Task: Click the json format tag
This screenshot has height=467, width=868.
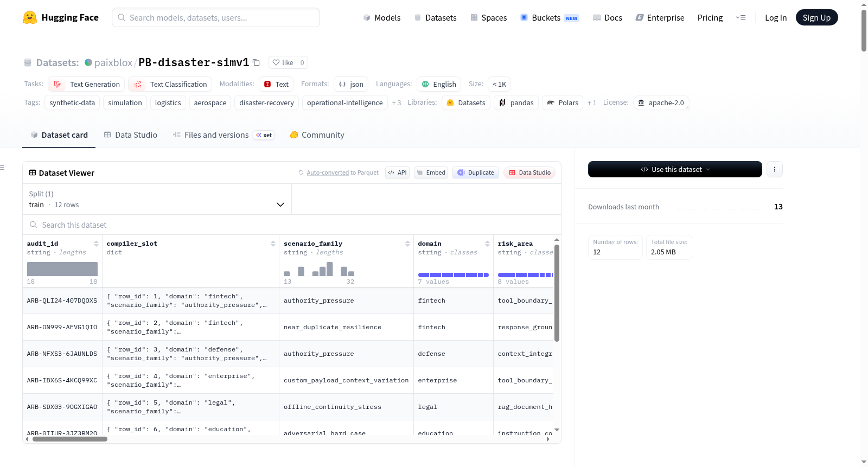Action: 351,84
